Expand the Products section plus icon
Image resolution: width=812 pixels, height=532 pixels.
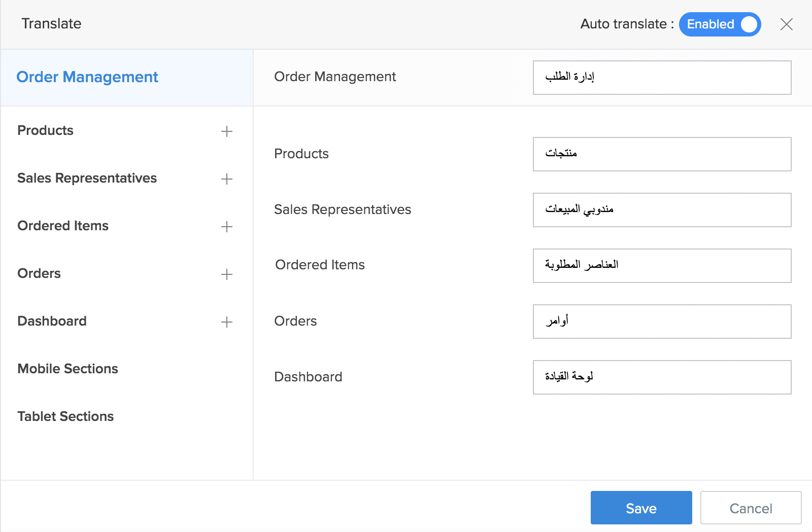pos(227,131)
